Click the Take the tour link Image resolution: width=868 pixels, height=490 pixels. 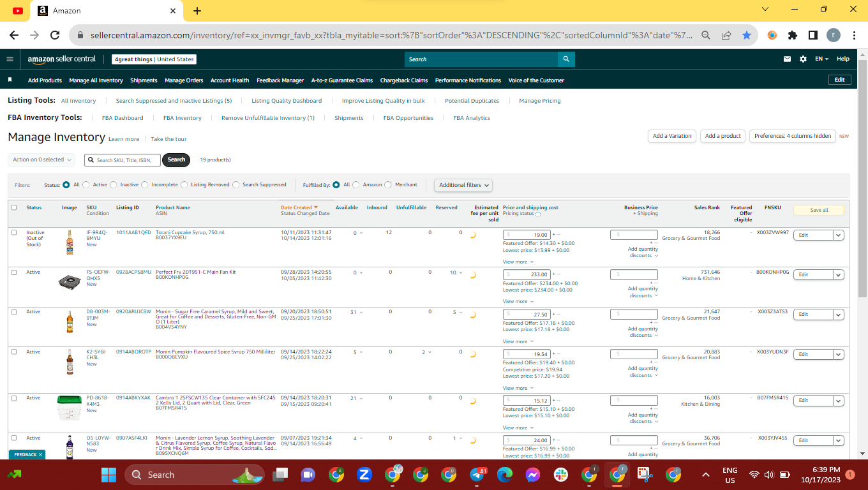pyautogui.click(x=168, y=139)
